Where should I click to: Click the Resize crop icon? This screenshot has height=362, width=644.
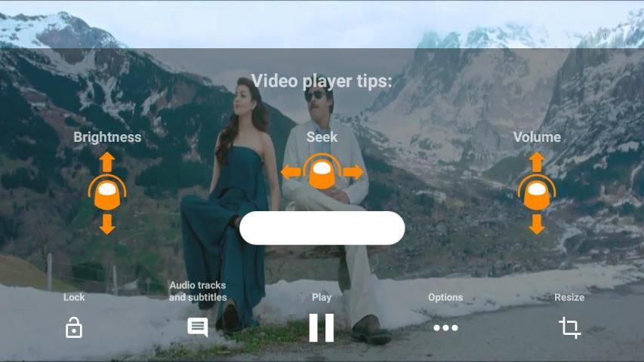[x=569, y=327]
